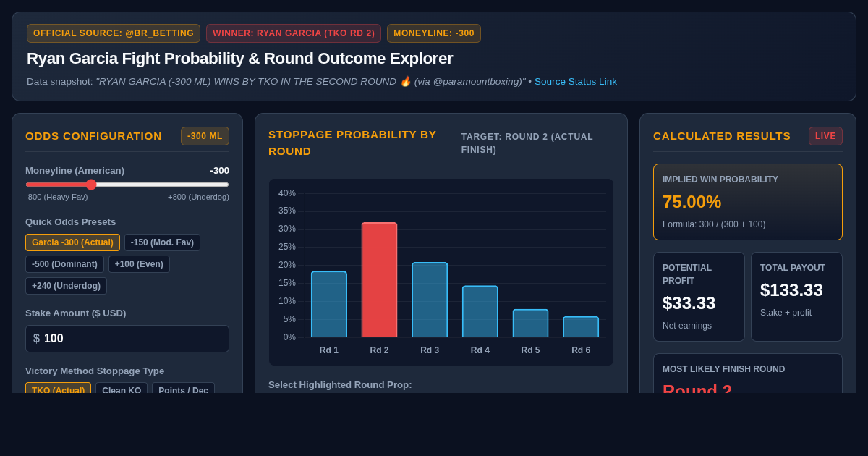Image resolution: width=868 pixels, height=456 pixels.
Task: Click the Stake + profit caption
Action: (x=786, y=313)
